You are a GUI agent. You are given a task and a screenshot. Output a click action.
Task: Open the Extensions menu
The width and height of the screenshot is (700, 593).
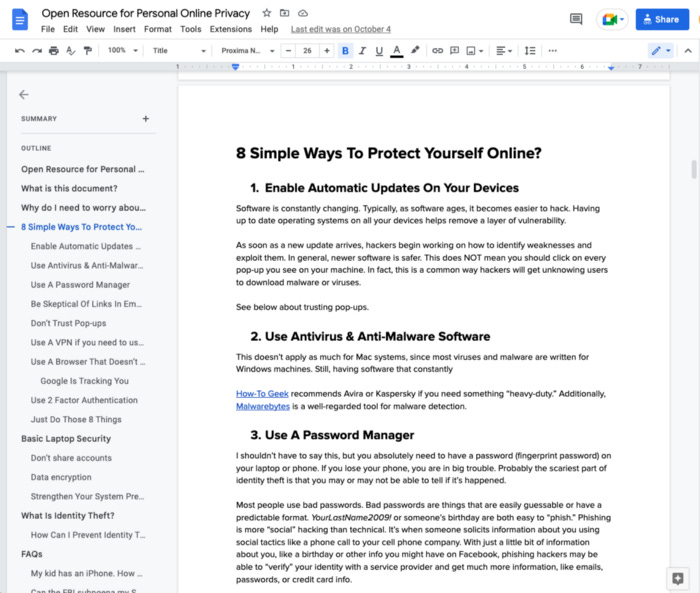[x=231, y=29]
